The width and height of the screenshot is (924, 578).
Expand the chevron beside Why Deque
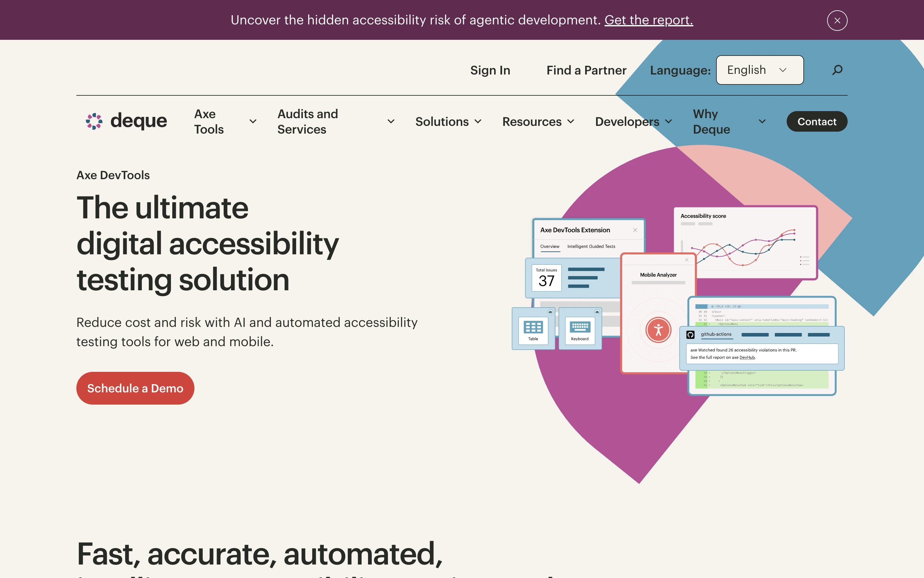[762, 122]
